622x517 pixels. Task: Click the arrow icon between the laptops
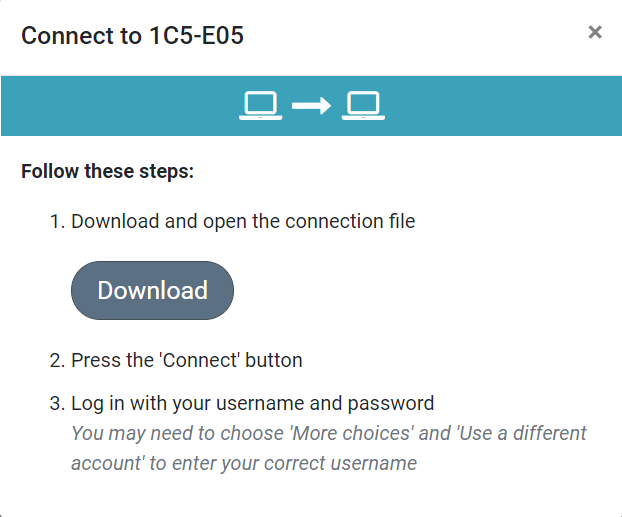311,106
